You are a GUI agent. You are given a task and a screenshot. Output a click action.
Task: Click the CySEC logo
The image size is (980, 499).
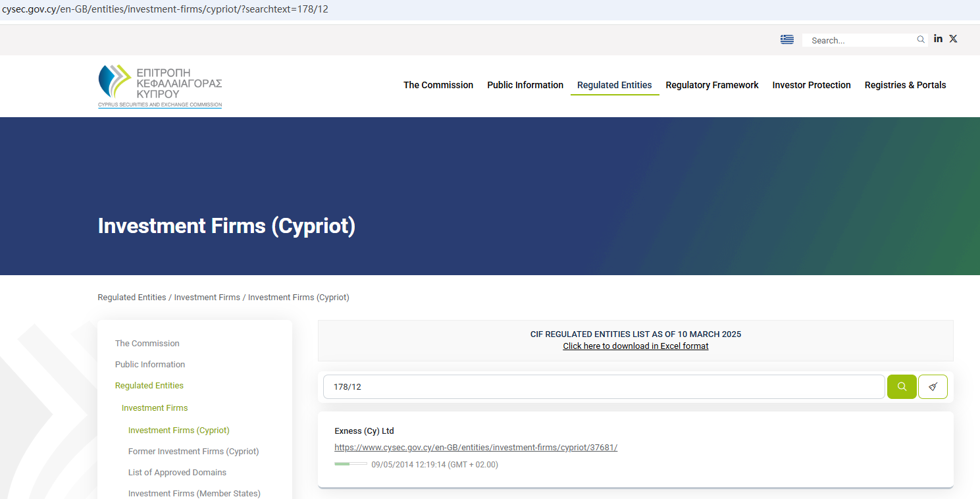(x=160, y=86)
